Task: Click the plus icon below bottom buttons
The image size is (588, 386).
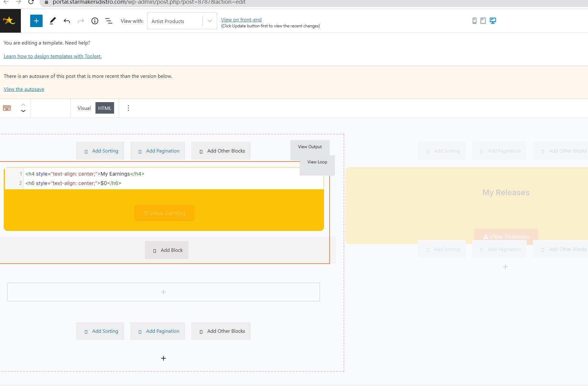Action: coord(164,358)
